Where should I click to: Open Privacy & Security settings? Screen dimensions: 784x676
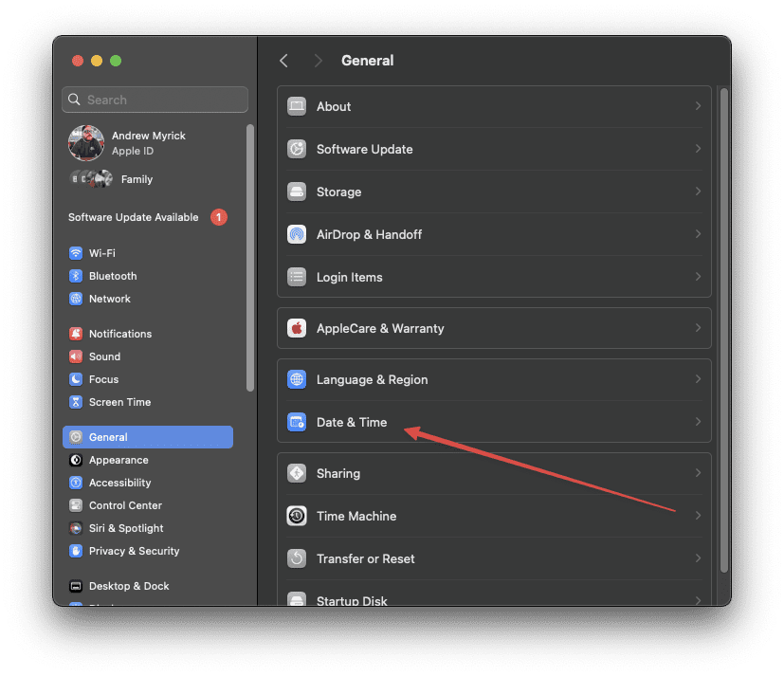click(148, 551)
